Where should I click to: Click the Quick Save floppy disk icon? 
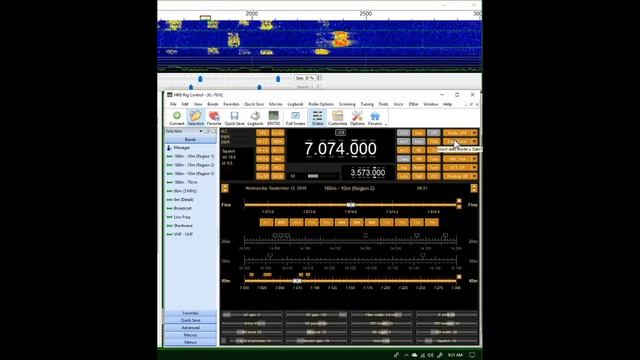coord(234,118)
